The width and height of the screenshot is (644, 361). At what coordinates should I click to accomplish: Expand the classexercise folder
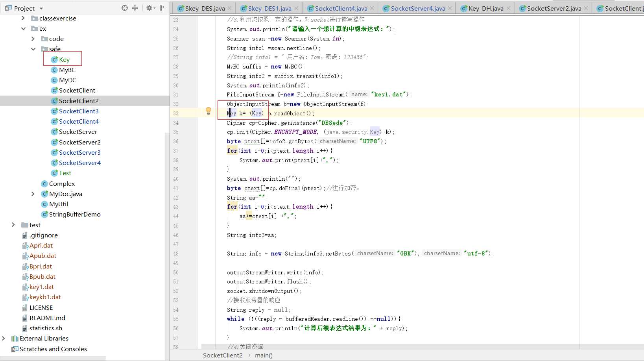click(23, 18)
